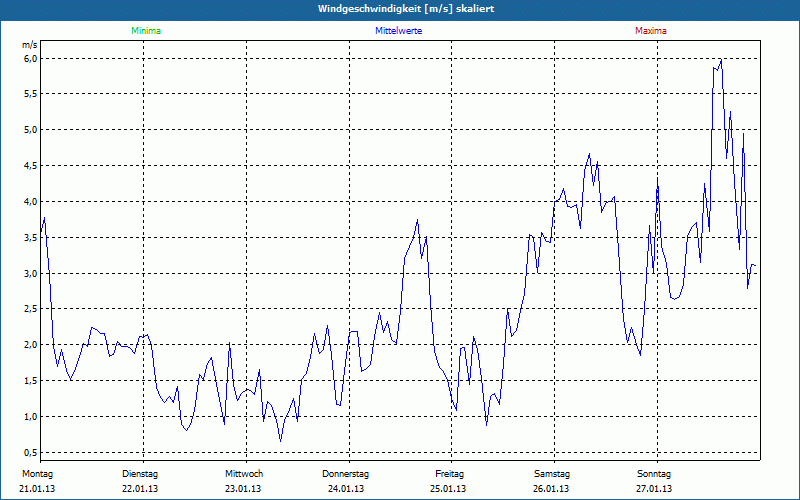The image size is (800, 500).
Task: Click the date 26.01.13
Action: [551, 489]
